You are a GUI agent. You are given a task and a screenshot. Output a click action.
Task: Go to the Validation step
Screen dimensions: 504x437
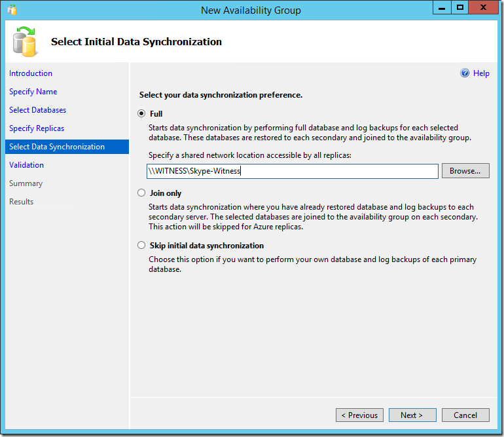tap(26, 165)
